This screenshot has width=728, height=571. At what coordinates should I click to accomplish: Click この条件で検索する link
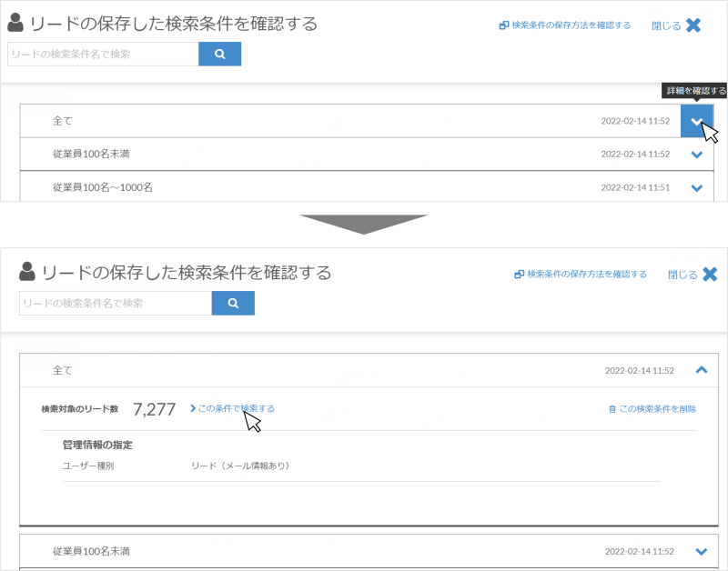coord(233,408)
